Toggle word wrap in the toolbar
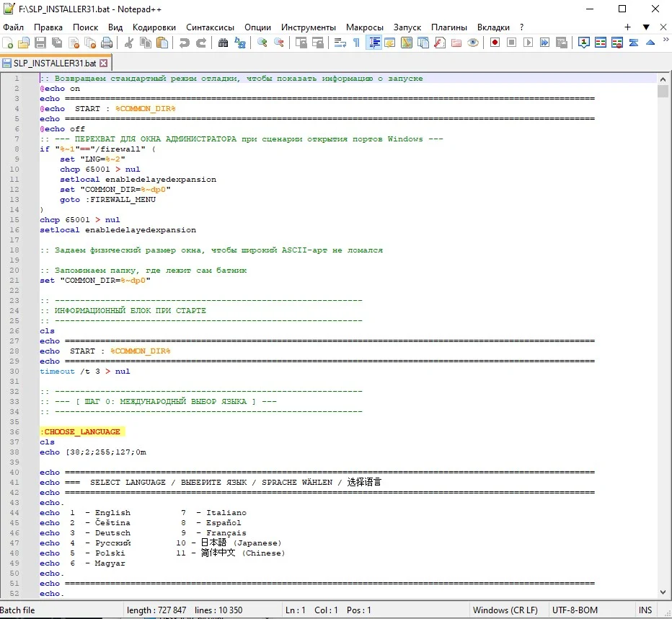 coord(340,43)
